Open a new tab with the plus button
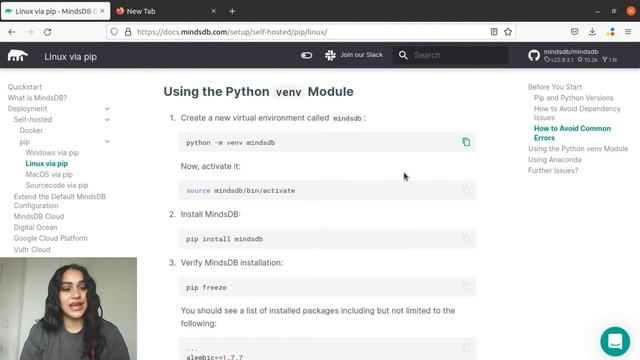The image size is (640, 360). [232, 11]
